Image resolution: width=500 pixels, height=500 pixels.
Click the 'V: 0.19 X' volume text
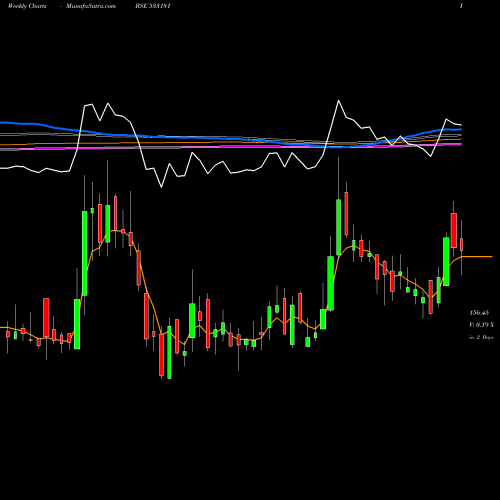(481, 325)
